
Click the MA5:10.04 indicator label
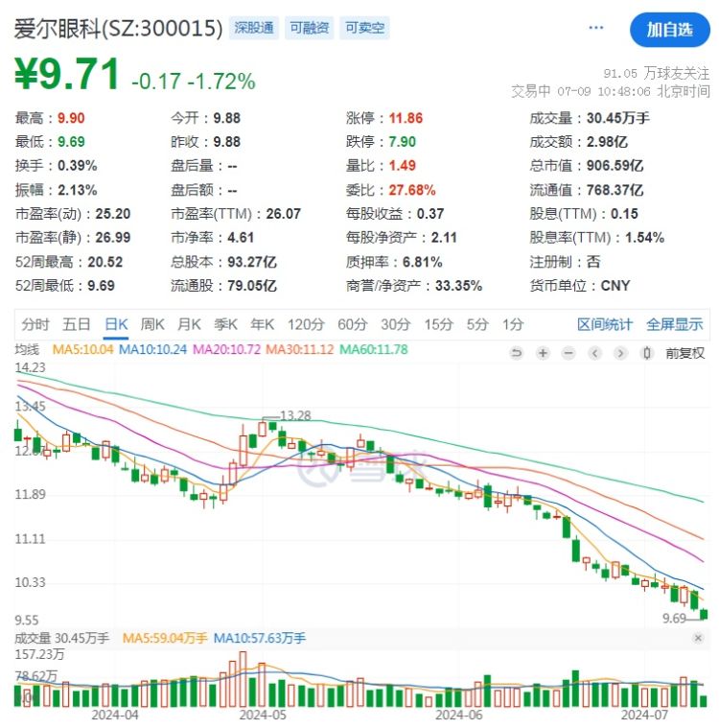83,349
